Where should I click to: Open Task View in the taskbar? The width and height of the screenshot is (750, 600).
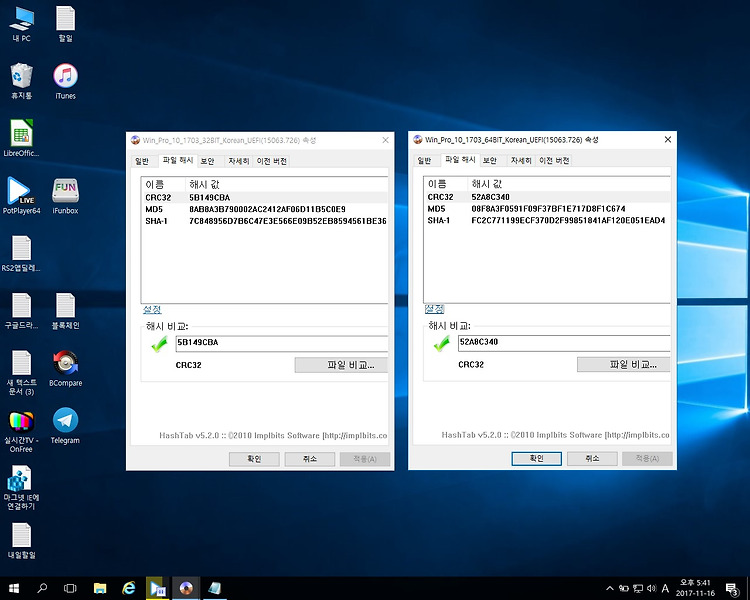click(x=70, y=588)
